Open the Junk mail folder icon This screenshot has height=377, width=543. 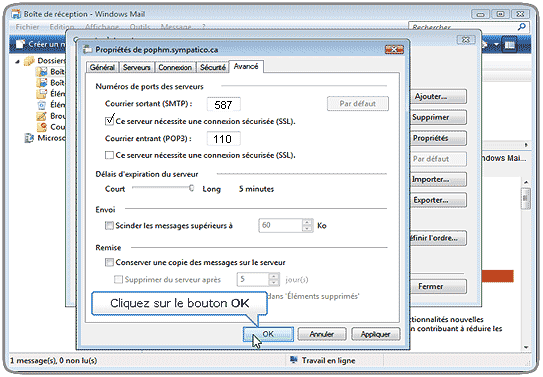pyautogui.click(x=42, y=127)
